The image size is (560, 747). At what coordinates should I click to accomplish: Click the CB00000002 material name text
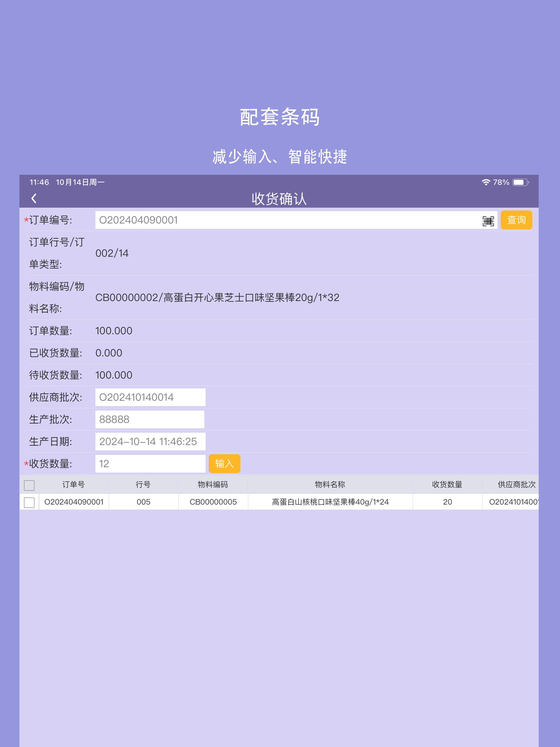coord(217,297)
